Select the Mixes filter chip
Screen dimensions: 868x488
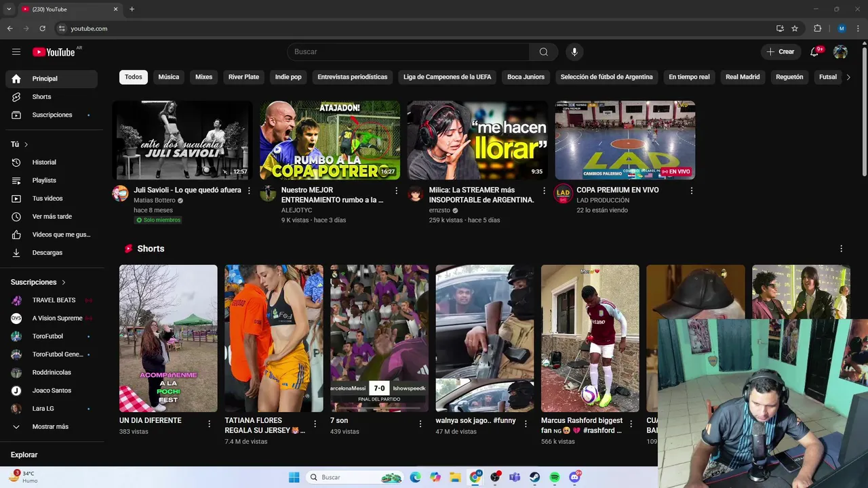tap(204, 77)
